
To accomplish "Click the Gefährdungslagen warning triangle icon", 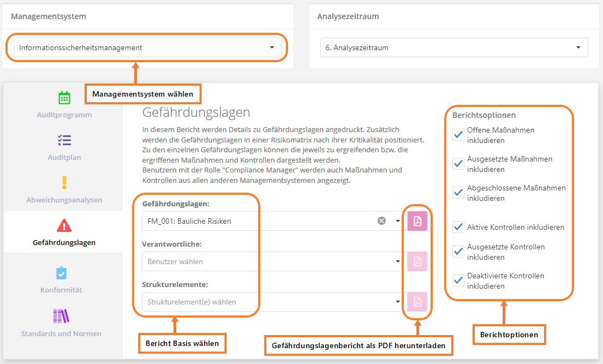I will 64,225.
